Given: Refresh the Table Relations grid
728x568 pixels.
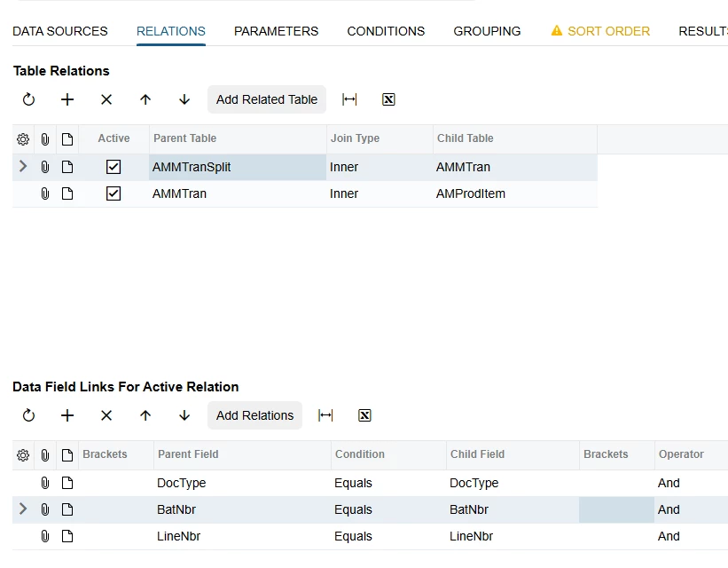Looking at the screenshot, I should [x=28, y=99].
